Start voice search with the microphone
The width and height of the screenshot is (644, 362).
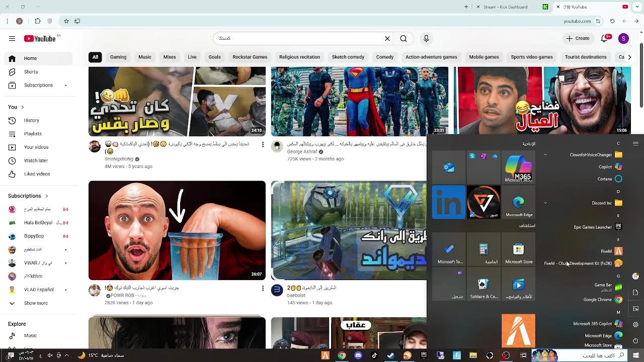coord(426,39)
